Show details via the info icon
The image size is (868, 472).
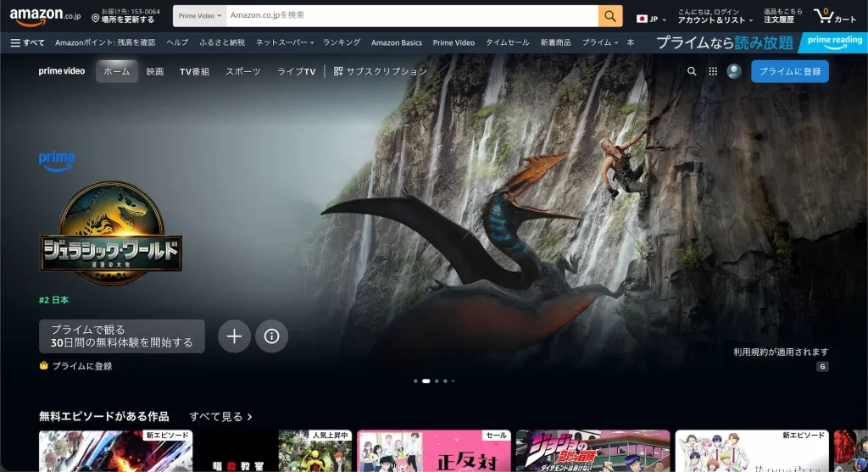click(x=271, y=336)
